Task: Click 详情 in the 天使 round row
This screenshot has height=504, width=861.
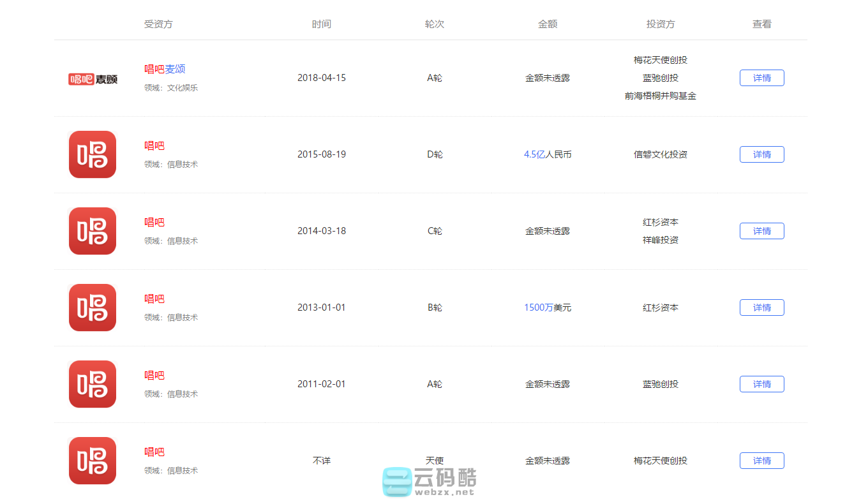Action: tap(761, 460)
